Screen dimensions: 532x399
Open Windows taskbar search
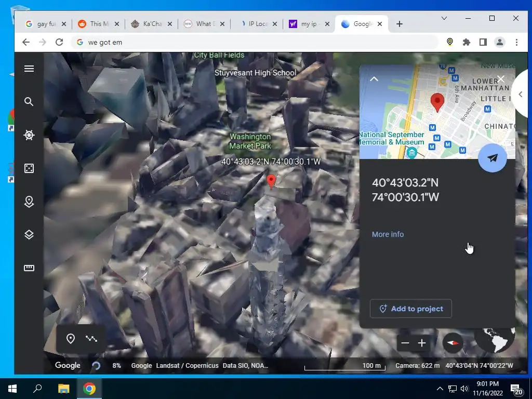37,389
